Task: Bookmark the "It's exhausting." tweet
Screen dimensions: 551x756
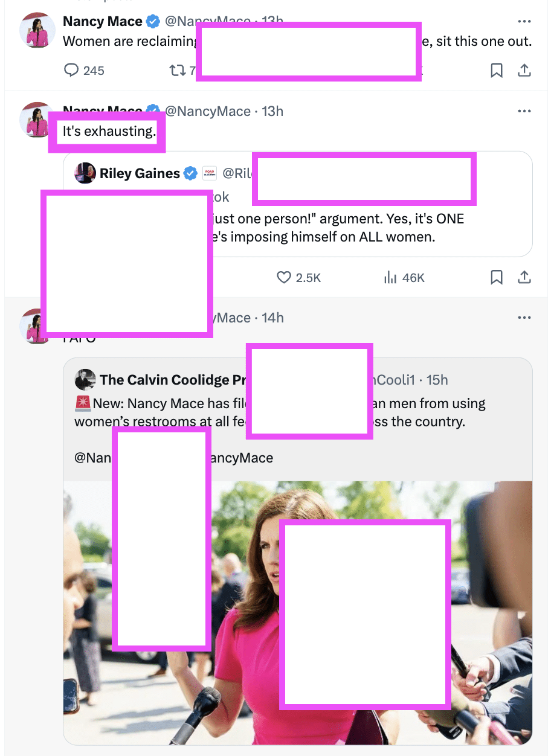Action: (497, 277)
